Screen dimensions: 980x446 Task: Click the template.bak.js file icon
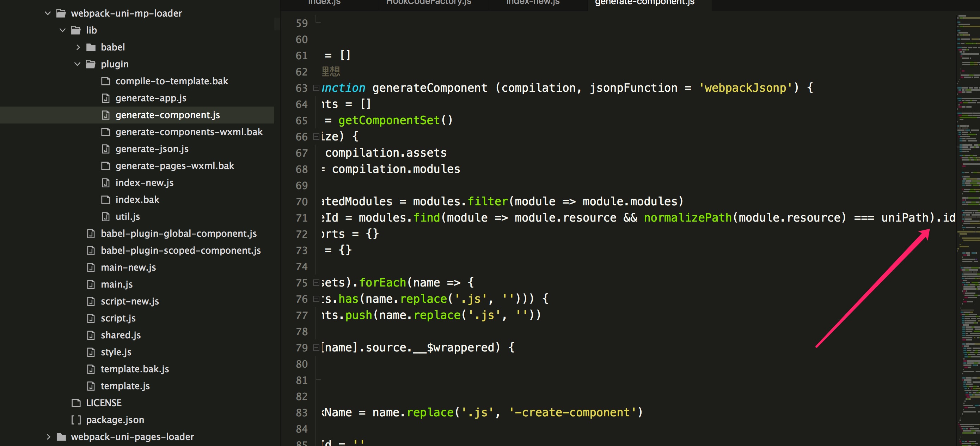(91, 369)
